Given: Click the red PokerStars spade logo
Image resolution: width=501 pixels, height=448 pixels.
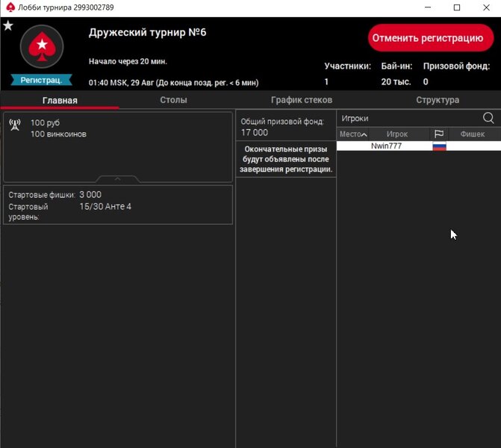Looking at the screenshot, I should click(x=40, y=49).
